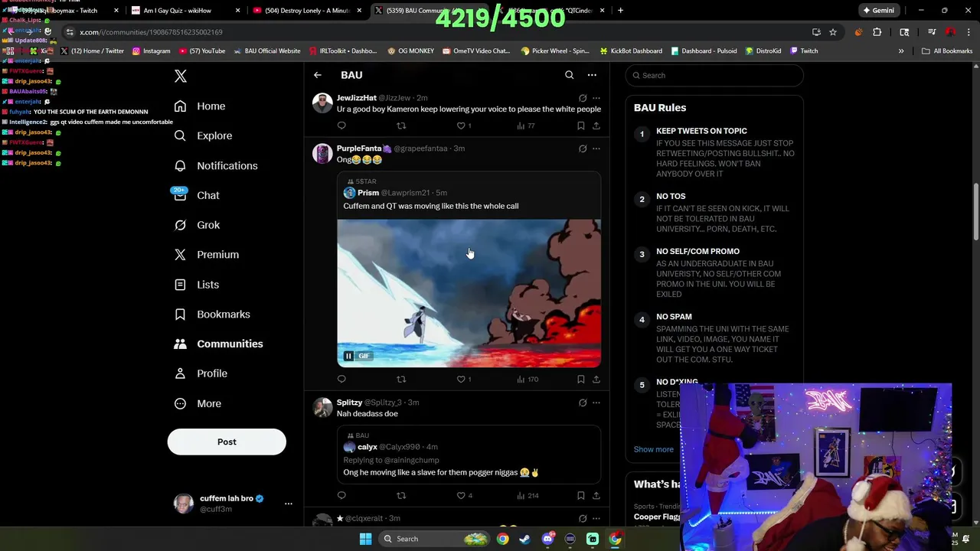Expand rule 1 Keep Tweets On Topic

701,131
